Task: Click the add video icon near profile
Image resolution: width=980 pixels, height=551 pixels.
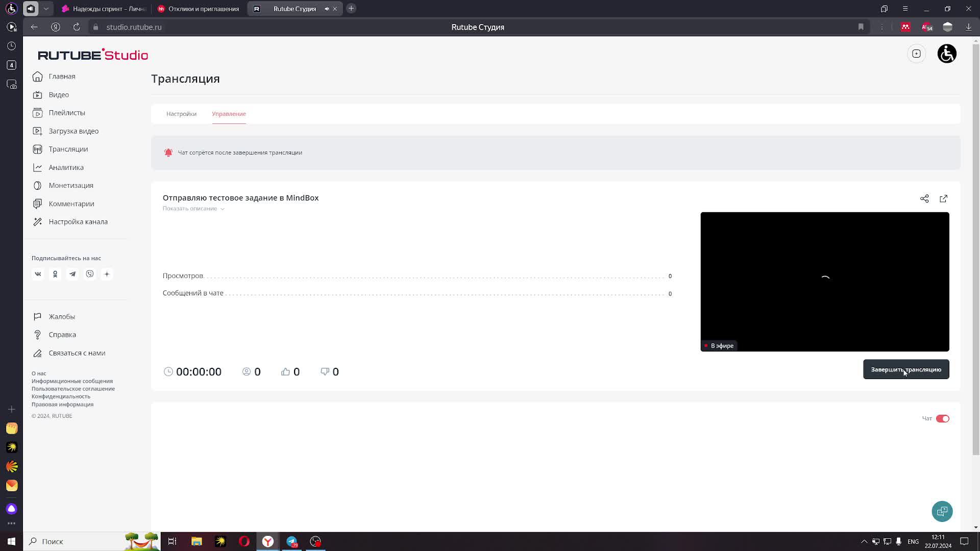Action: pyautogui.click(x=916, y=54)
